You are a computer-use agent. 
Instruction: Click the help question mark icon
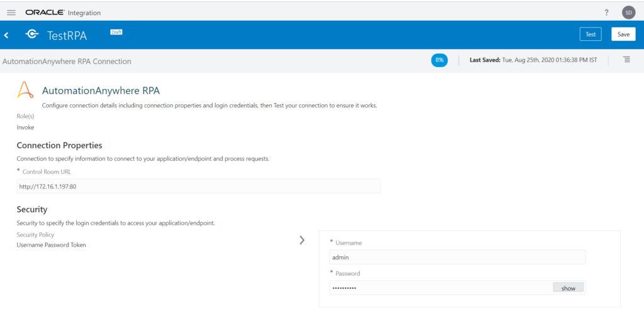pyautogui.click(x=606, y=13)
